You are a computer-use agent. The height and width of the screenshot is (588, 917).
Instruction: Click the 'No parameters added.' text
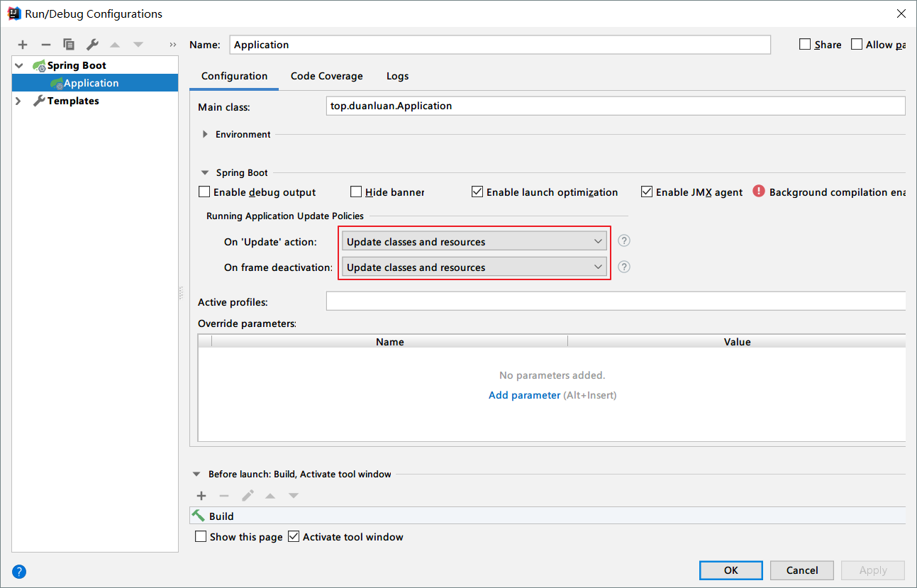(552, 375)
